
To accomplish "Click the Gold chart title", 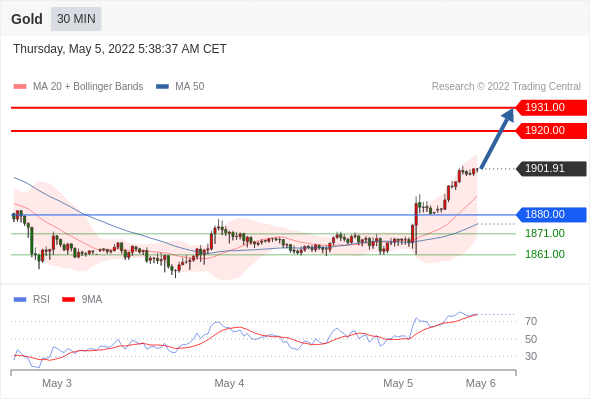I will point(27,19).
